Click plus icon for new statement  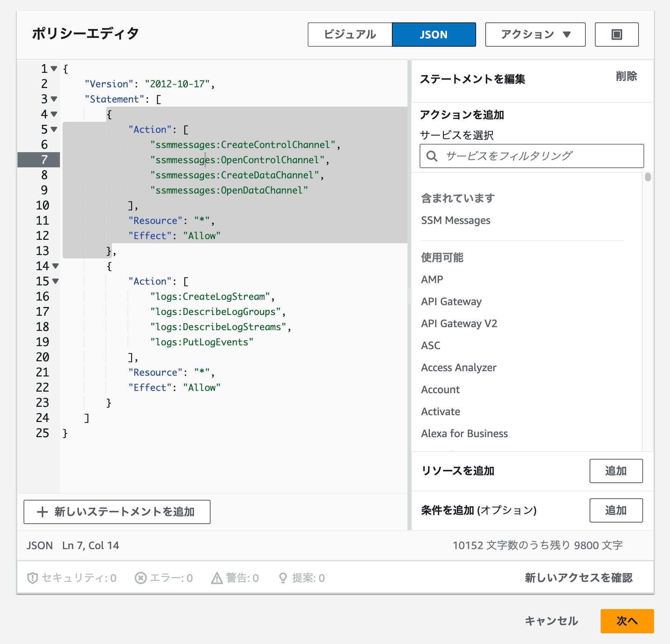coord(42,512)
